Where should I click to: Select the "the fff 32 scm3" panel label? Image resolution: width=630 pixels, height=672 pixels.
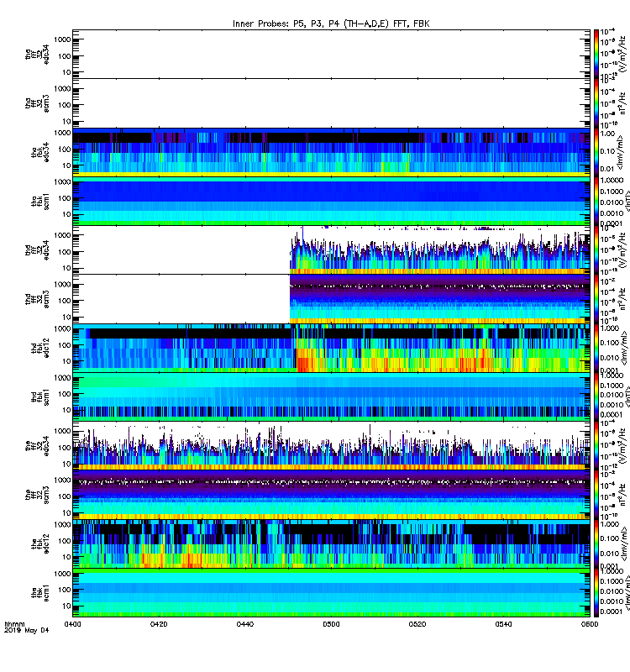point(37,495)
